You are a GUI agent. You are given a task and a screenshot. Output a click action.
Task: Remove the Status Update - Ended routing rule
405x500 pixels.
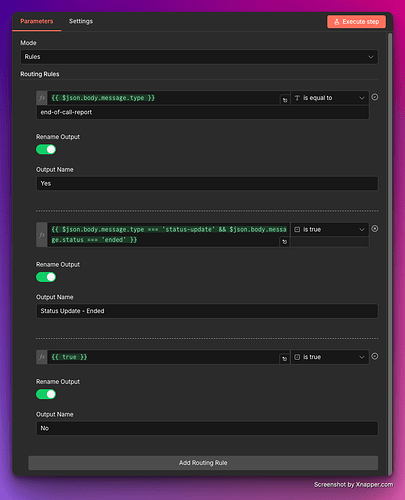pyautogui.click(x=375, y=229)
